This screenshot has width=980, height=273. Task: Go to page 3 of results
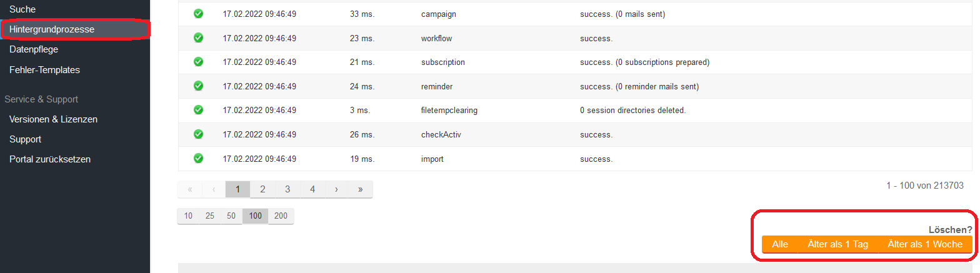pyautogui.click(x=287, y=189)
